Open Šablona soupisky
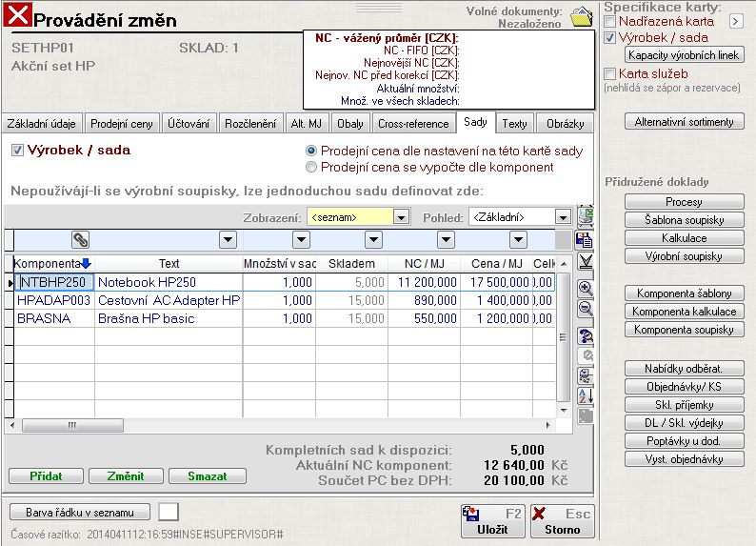The image size is (756, 546). tap(684, 220)
